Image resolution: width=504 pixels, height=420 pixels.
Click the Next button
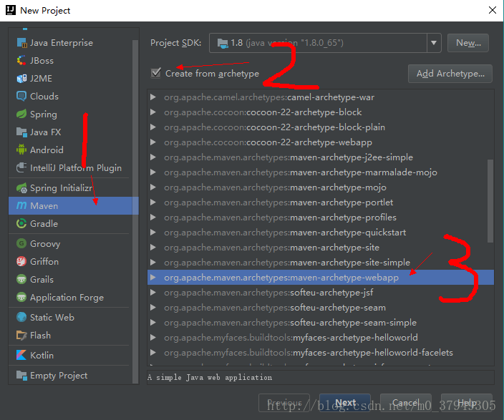point(345,403)
